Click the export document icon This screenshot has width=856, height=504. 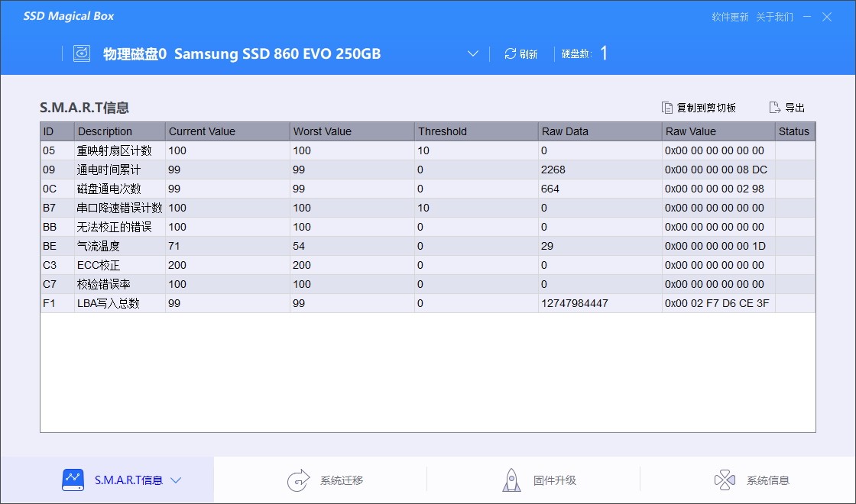(775, 108)
